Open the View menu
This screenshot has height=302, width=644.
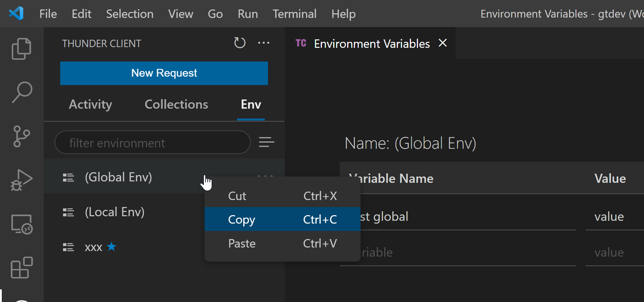(x=181, y=14)
